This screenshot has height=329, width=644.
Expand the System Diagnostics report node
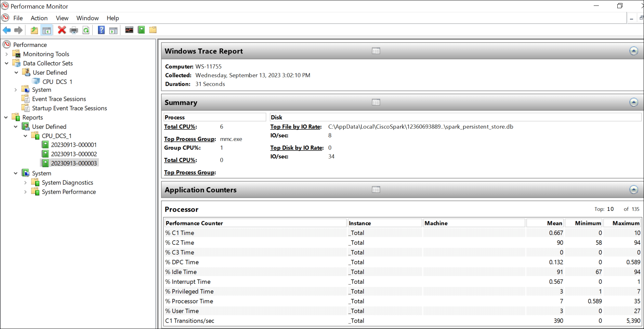[x=25, y=182]
